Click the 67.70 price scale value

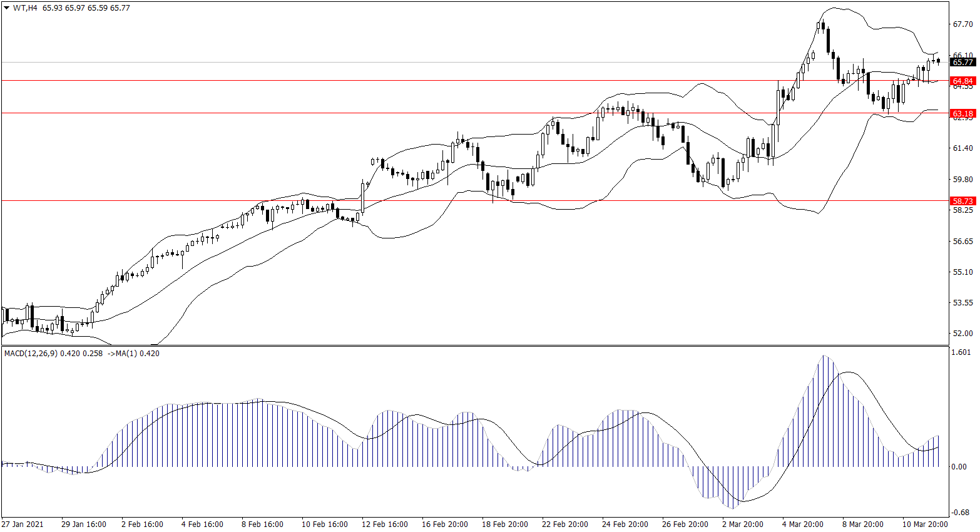coord(962,24)
